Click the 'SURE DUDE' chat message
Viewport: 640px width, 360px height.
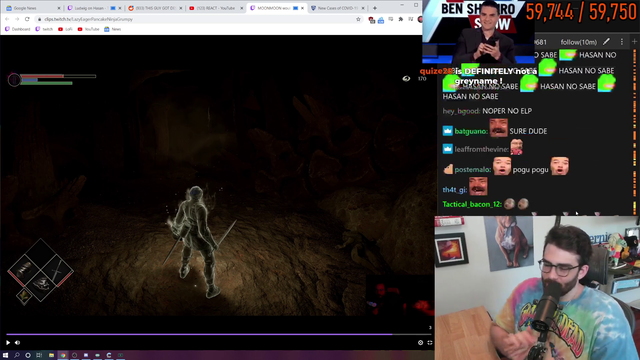[528, 131]
